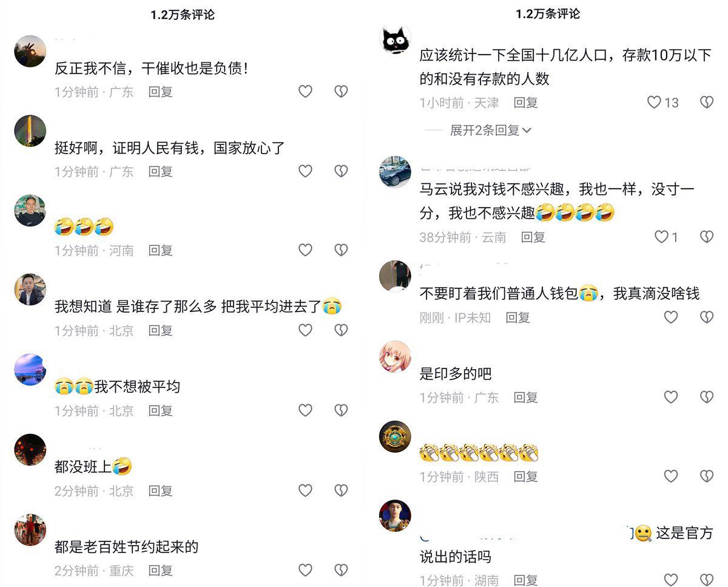Reply to the 陕西 emoji-only comment
The height and width of the screenshot is (587, 728).
click(x=526, y=477)
